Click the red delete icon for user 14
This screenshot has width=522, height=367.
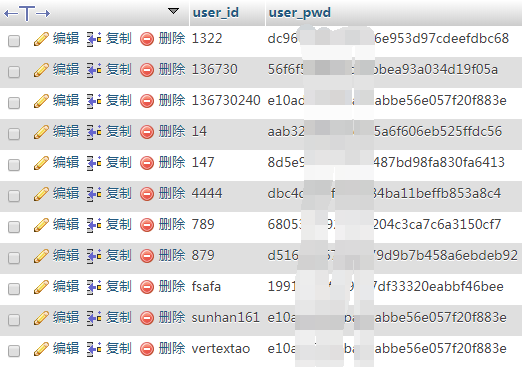(147, 132)
